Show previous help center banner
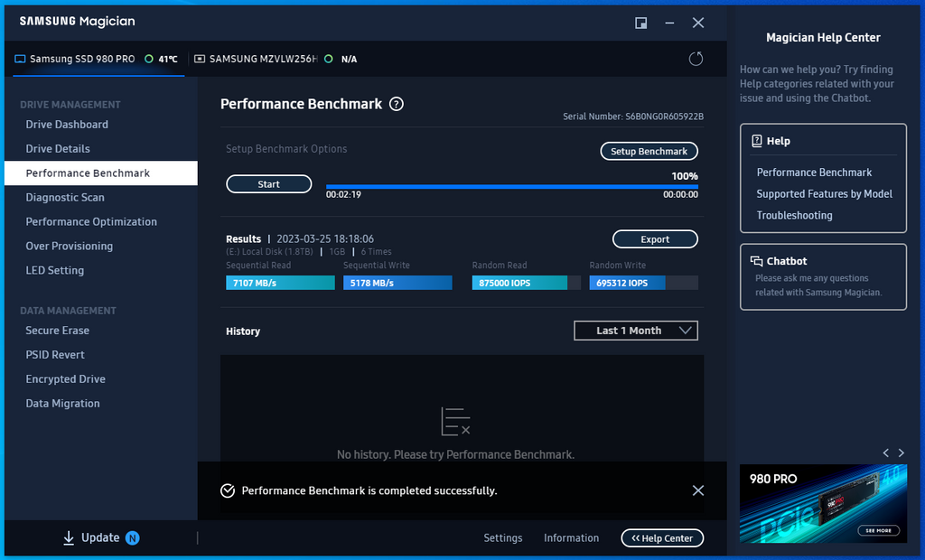This screenshot has height=560, width=925. (x=885, y=453)
